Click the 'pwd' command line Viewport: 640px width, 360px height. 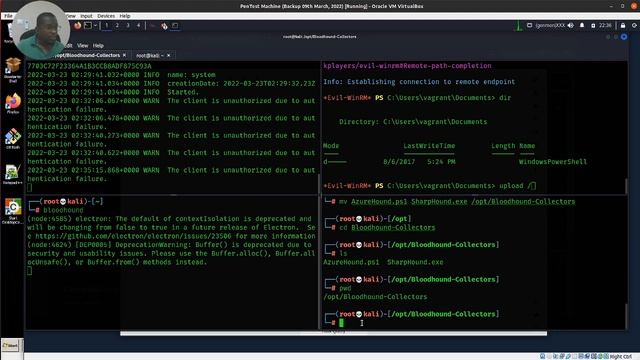click(x=345, y=288)
